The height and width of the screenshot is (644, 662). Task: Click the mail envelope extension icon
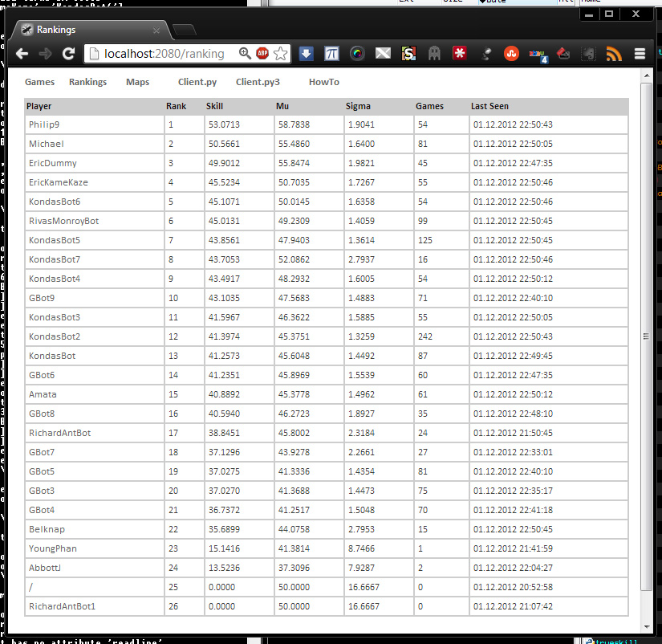(383, 54)
